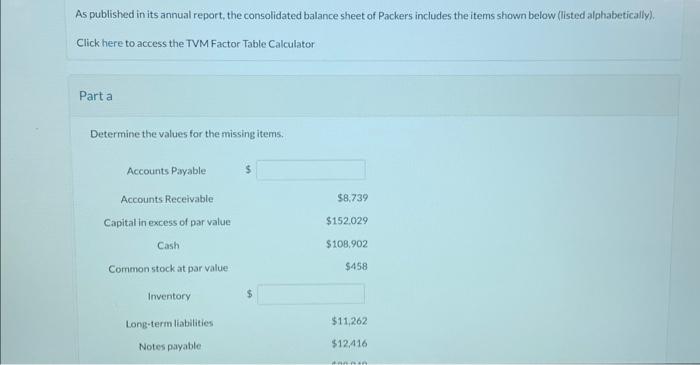Viewport: 700px width, 365px height.
Task: Click the Inventory label
Action: pos(169,296)
